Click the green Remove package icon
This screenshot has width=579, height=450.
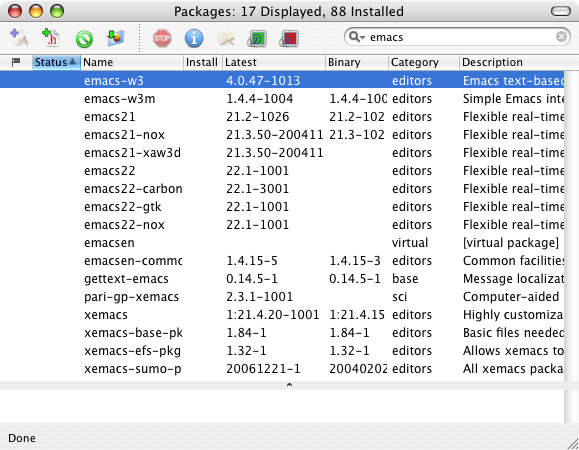[84, 39]
